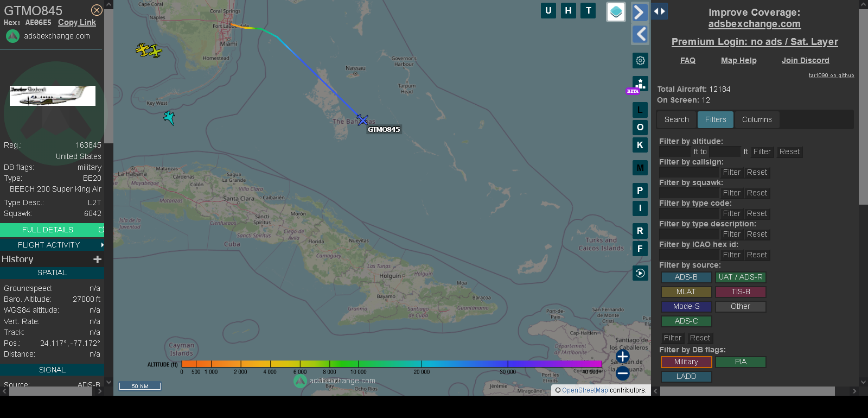The width and height of the screenshot is (868, 418).
Task: Reset the squawk filter
Action: [757, 193]
